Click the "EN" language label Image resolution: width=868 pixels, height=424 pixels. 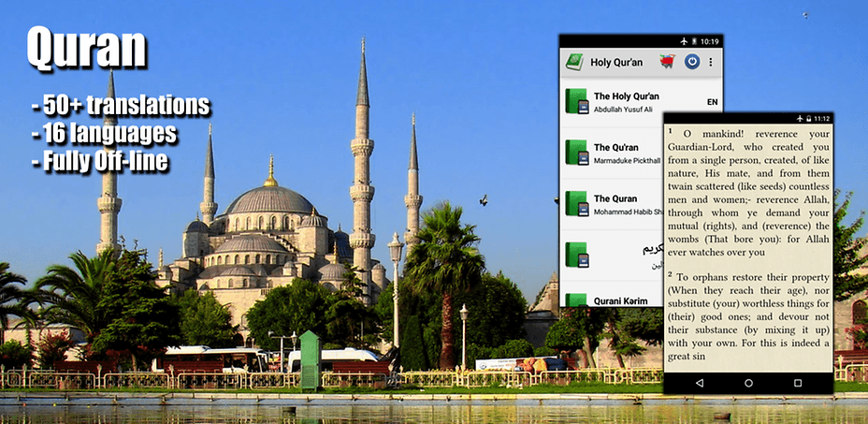point(712,102)
